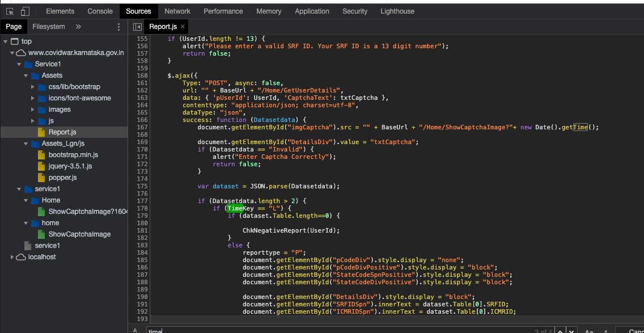Screen dimensions: 644x333
Task: Open the popper.js file
Action: point(63,178)
